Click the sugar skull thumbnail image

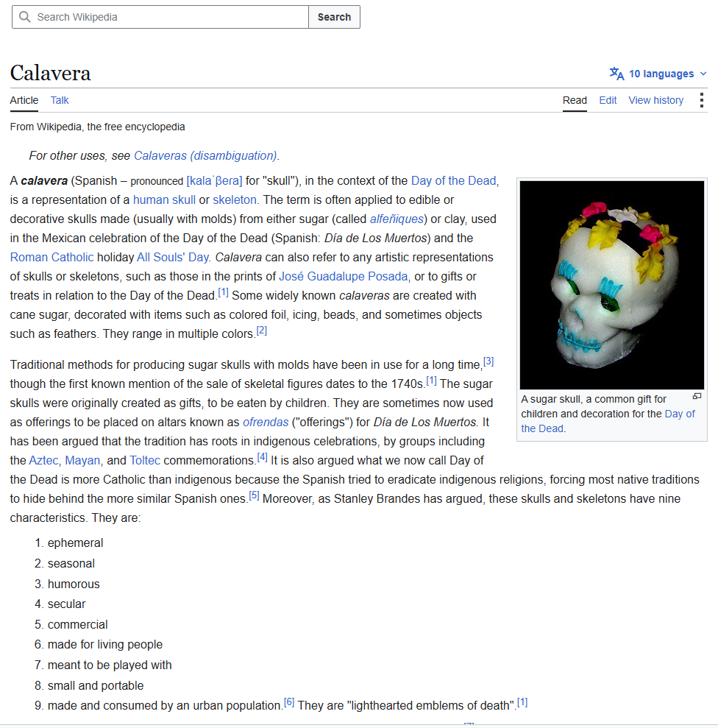[x=612, y=285]
